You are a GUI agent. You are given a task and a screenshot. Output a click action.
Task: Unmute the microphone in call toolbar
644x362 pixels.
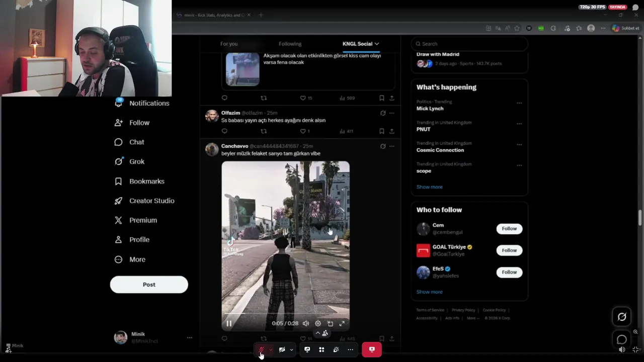(x=261, y=349)
